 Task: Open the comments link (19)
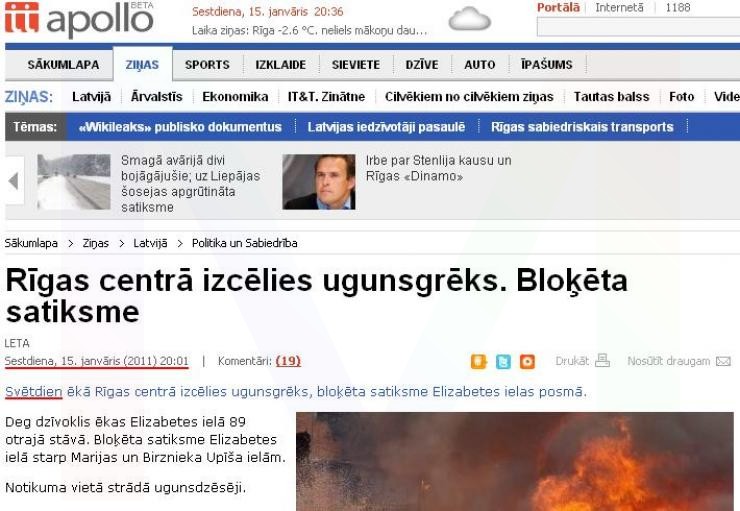pyautogui.click(x=288, y=361)
